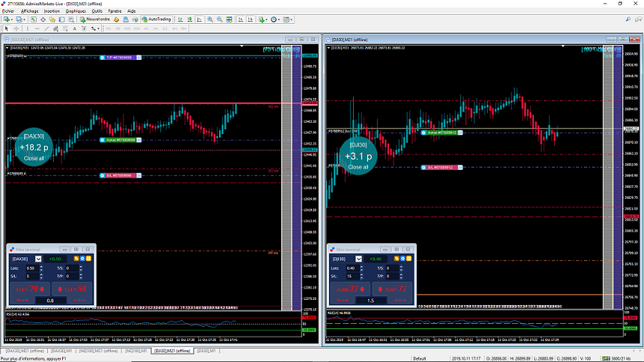Click DAX30 mini terminal blue settings icon
The image size is (644, 362).
pyautogui.click(x=82, y=259)
